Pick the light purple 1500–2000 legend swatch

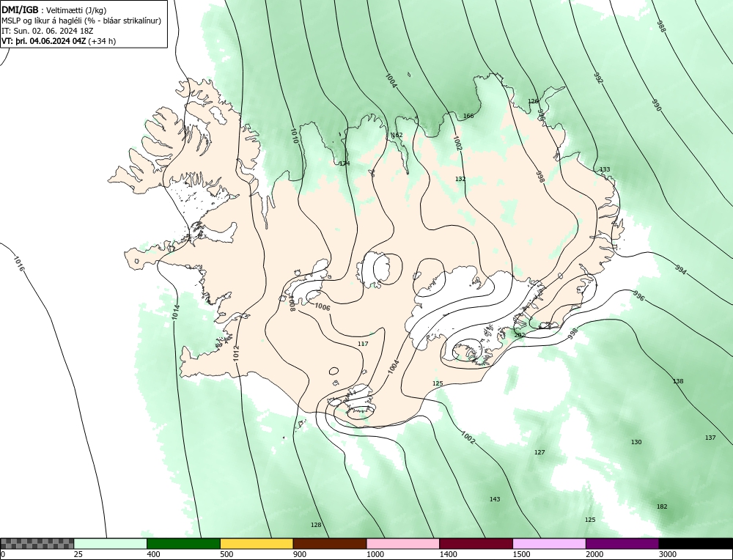pyautogui.click(x=549, y=543)
